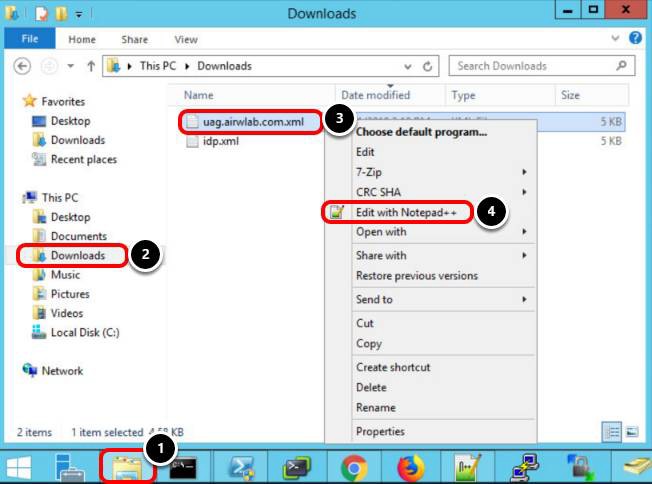Open Properties from context menu

tap(380, 432)
